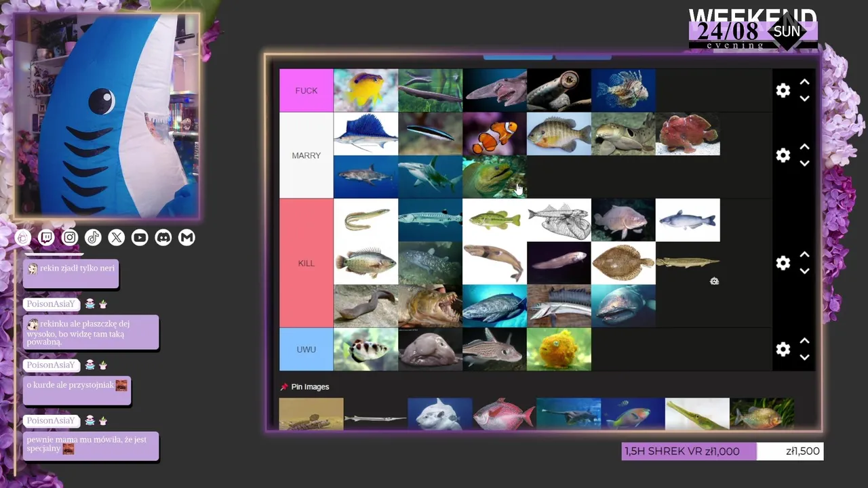Click the 1,5H SHREK VR donation goal bar
Image resolution: width=868 pixels, height=488 pixels.
coord(723,451)
